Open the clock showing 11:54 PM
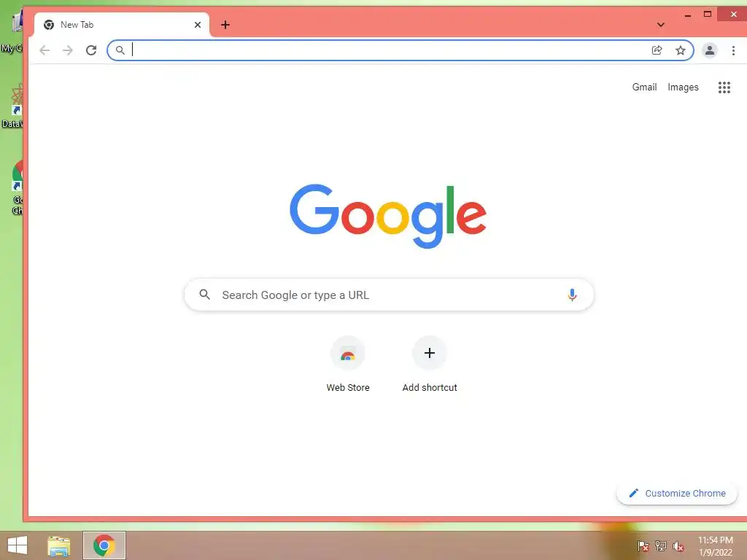This screenshot has width=747, height=560. (x=715, y=546)
